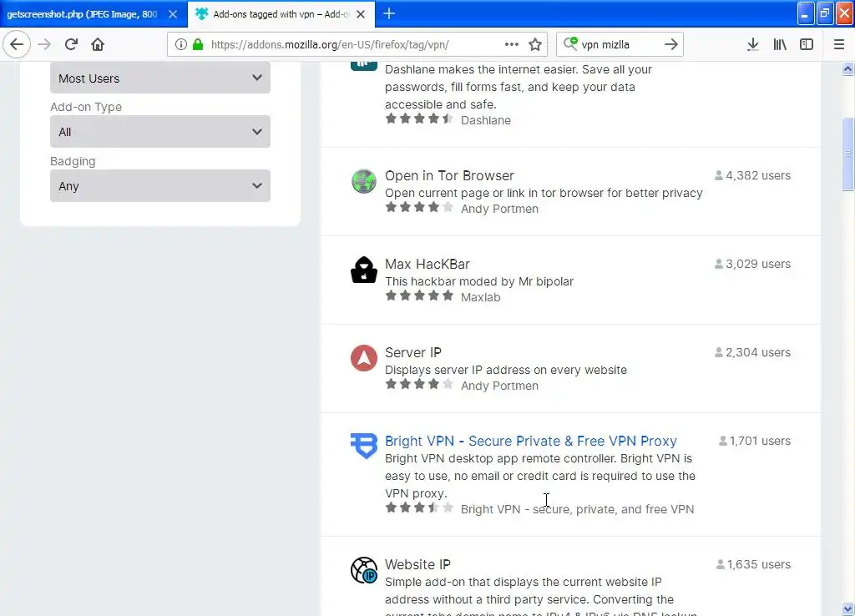This screenshot has width=855, height=616.
Task: Click the Dashlane add-on icon
Action: [x=364, y=66]
